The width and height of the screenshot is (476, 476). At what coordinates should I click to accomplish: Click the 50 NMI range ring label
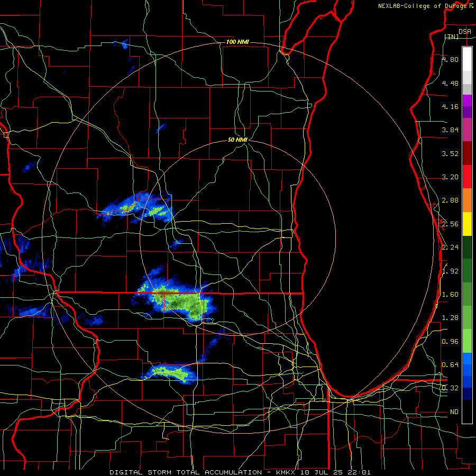237,140
